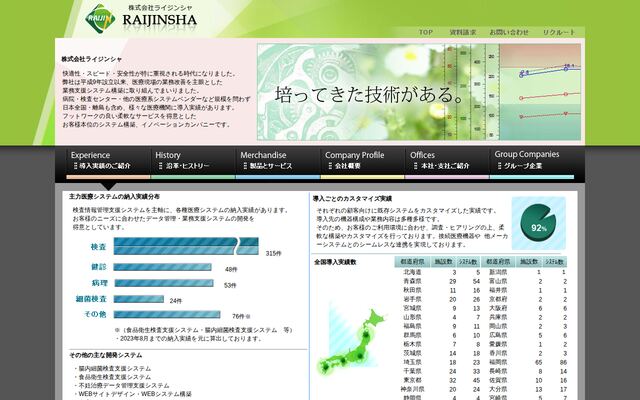640x400 pixels.
Task: Click the 千葉県 table cell
Action: point(412,371)
